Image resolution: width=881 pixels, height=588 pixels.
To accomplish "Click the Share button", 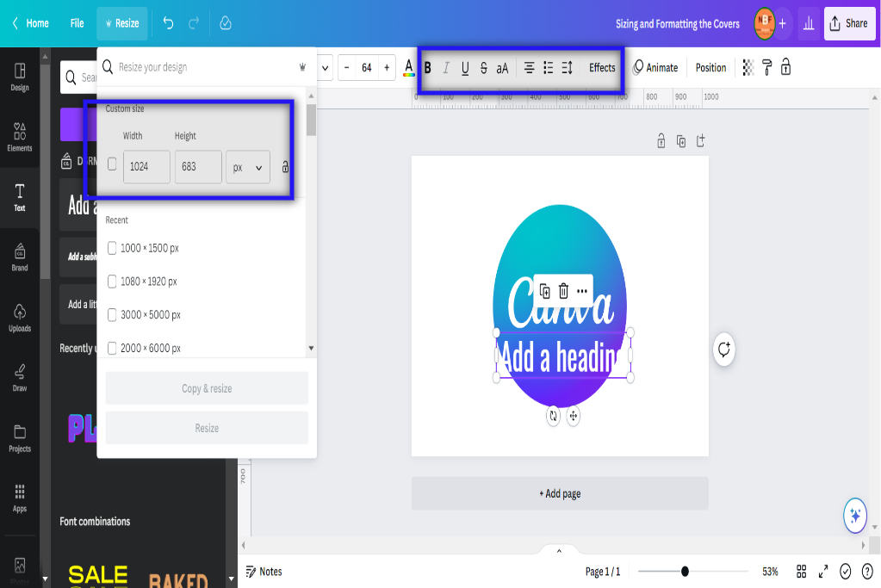I will point(849,23).
